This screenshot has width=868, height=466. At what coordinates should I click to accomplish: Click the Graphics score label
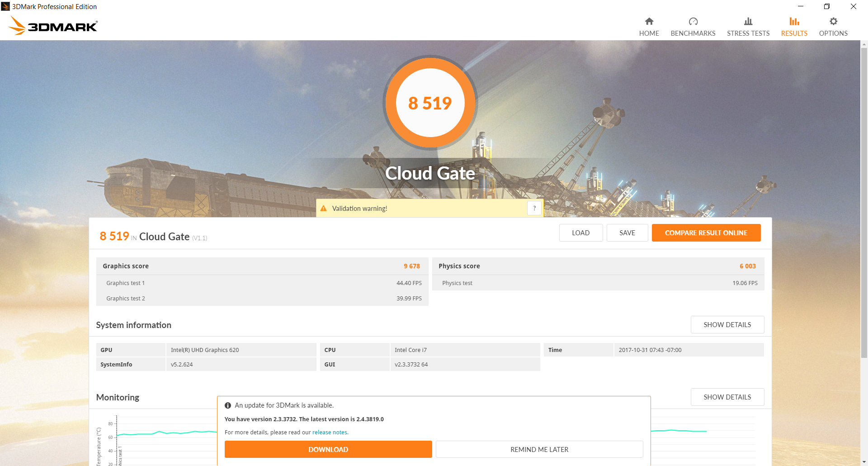tap(126, 266)
